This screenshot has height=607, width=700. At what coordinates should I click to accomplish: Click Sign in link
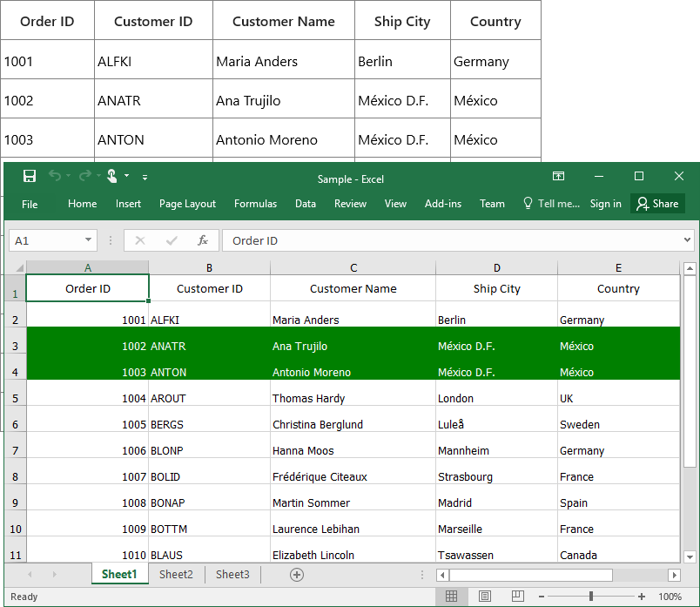click(x=605, y=204)
